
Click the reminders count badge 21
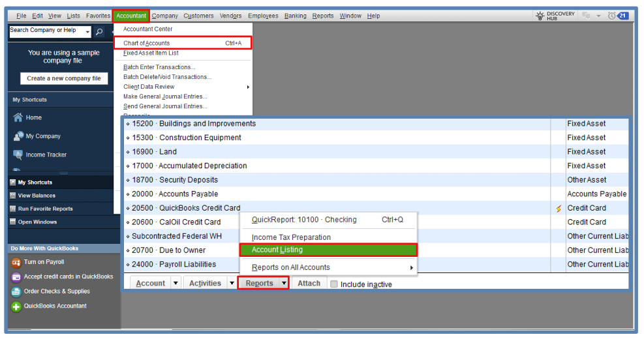tap(622, 16)
